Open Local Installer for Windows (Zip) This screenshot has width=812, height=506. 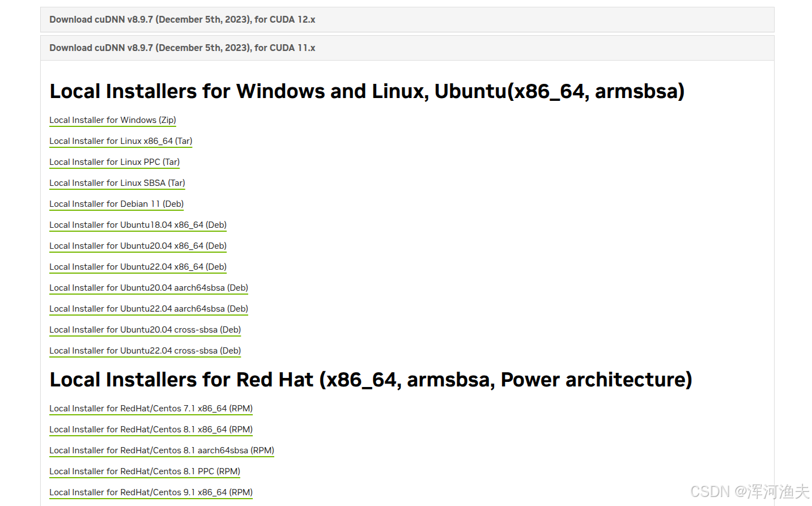[x=113, y=120]
